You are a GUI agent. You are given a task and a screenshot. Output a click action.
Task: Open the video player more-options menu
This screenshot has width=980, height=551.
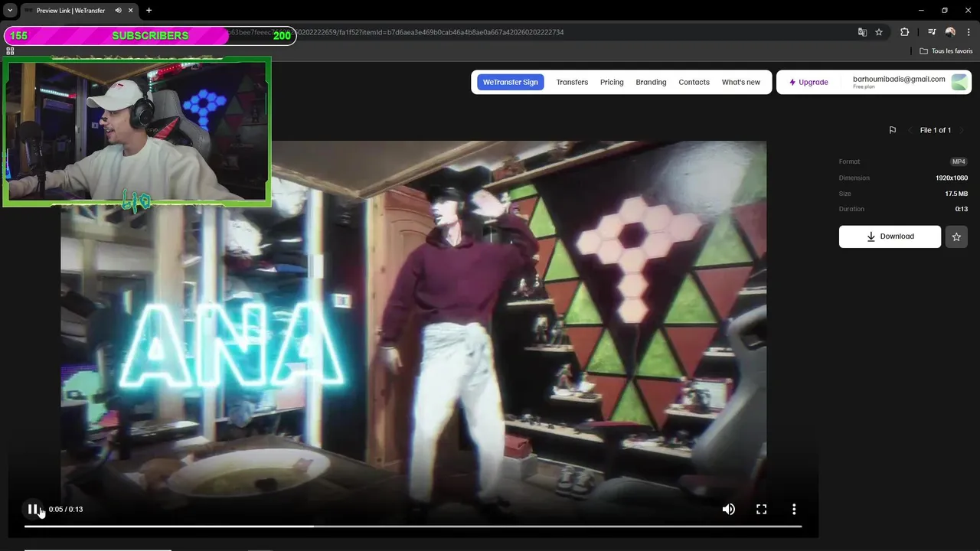coord(794,509)
